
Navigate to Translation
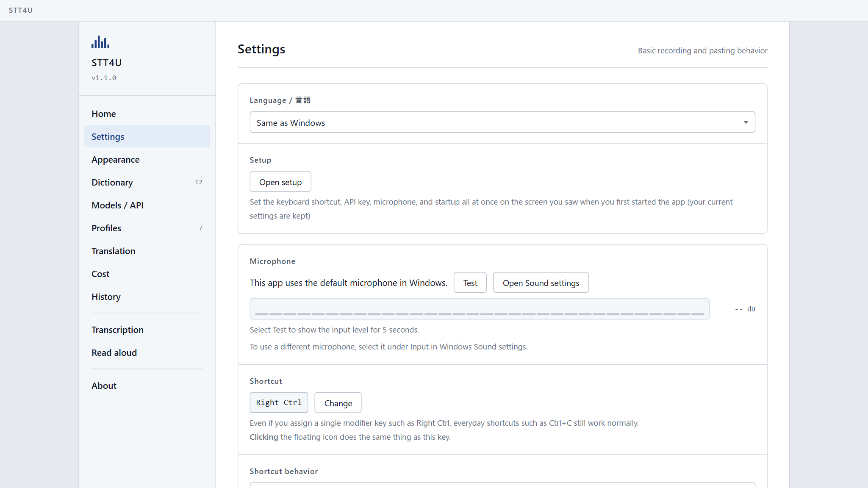[x=147, y=251]
